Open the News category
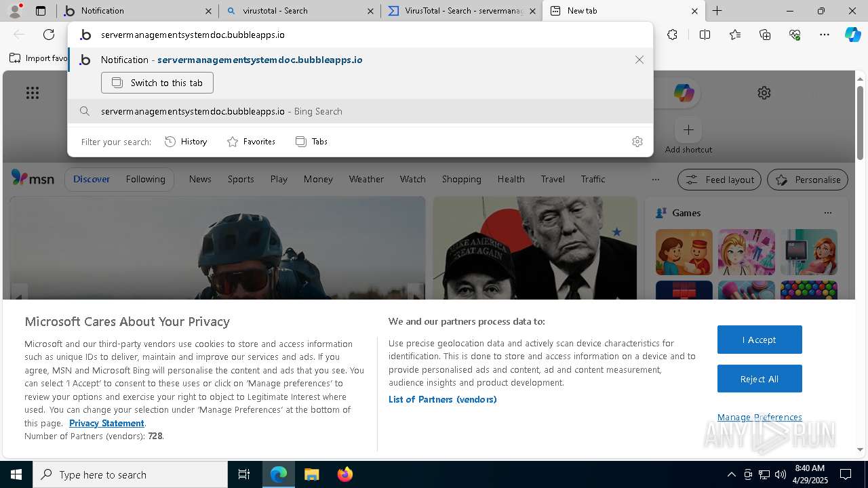868x488 pixels. coord(200,179)
